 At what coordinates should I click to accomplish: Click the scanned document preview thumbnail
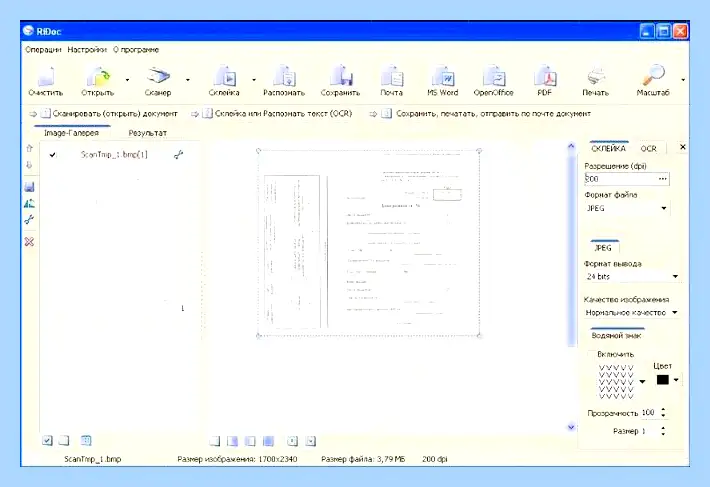(369, 243)
